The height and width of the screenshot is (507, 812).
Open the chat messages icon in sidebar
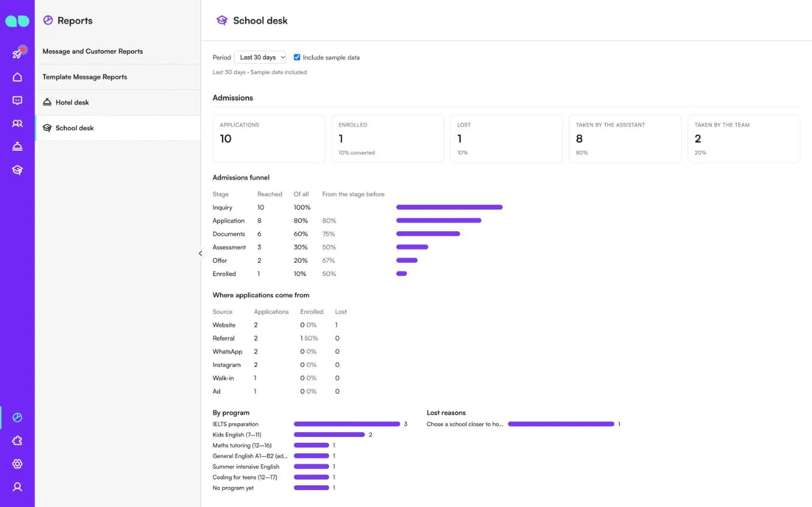[x=18, y=100]
